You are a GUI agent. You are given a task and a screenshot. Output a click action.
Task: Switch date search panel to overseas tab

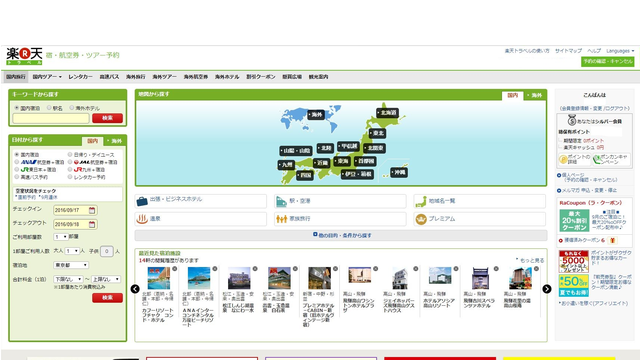tap(115, 141)
